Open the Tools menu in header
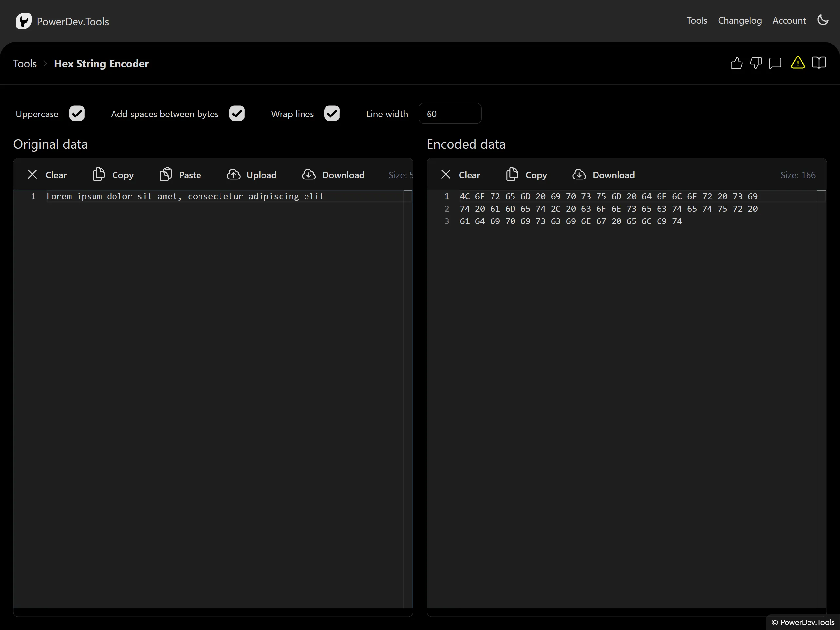The height and width of the screenshot is (630, 840). pyautogui.click(x=697, y=20)
